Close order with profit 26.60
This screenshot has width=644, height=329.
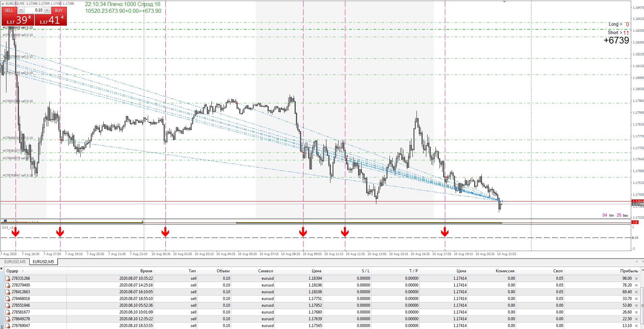(637, 312)
